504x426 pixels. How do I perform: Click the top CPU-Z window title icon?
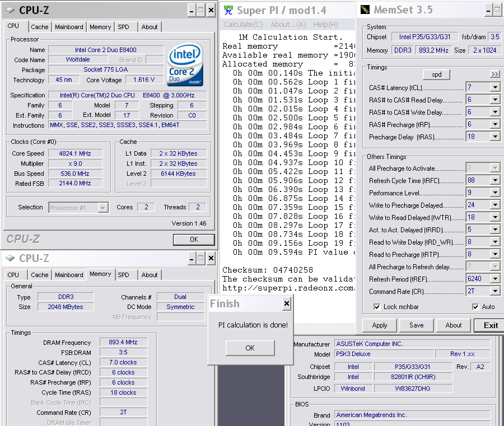[x=10, y=10]
